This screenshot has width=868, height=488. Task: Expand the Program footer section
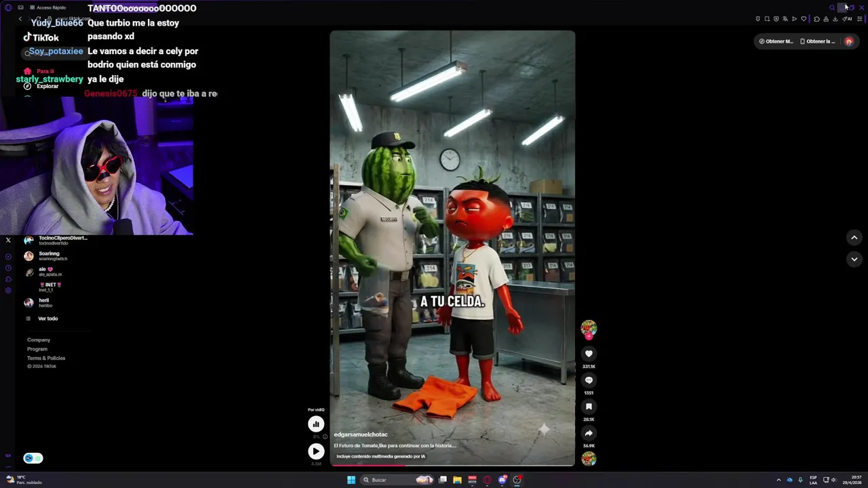37,349
